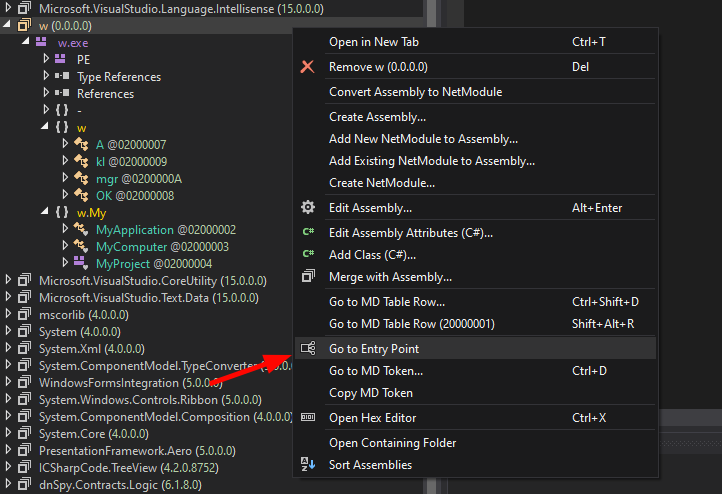Click the class icon of kl @02000009
This screenshot has height=494, width=722.
pos(81,161)
